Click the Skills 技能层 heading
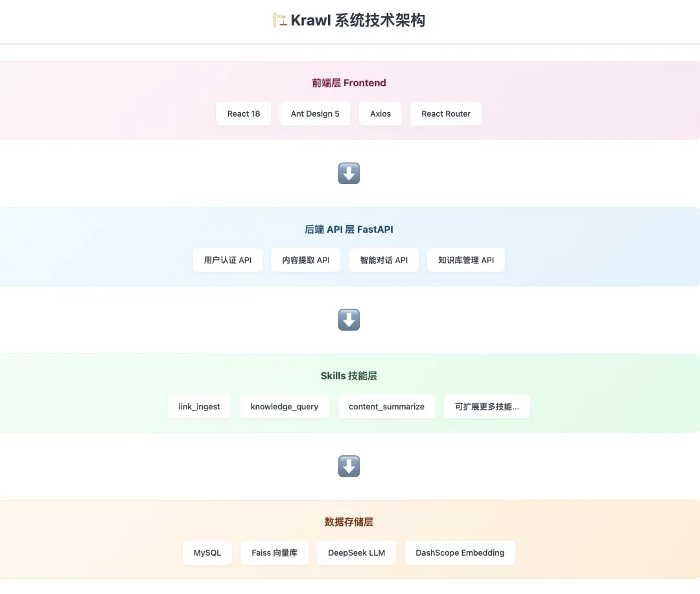Viewport: 700px width, 594px height. [349, 376]
